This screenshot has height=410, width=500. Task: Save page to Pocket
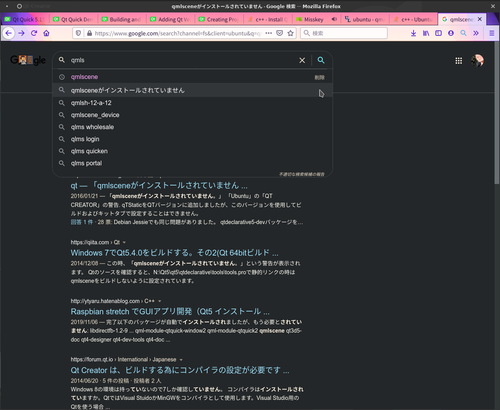click(280, 33)
